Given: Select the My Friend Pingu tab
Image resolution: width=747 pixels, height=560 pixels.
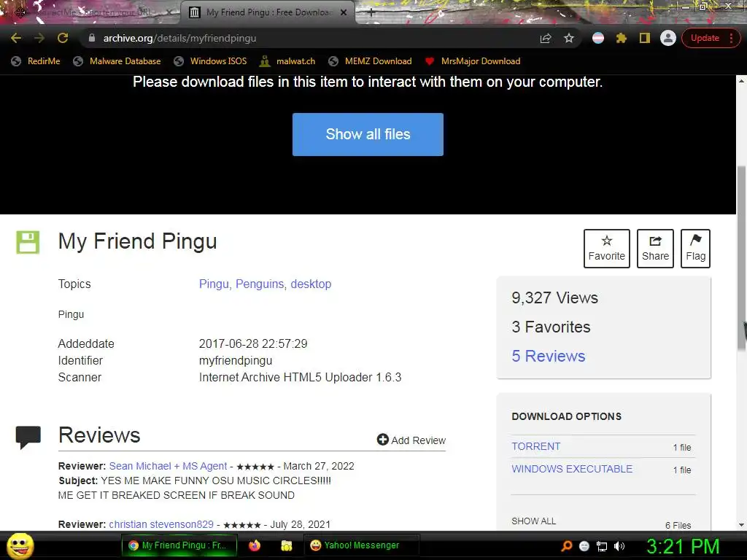Looking at the screenshot, I should (267, 12).
